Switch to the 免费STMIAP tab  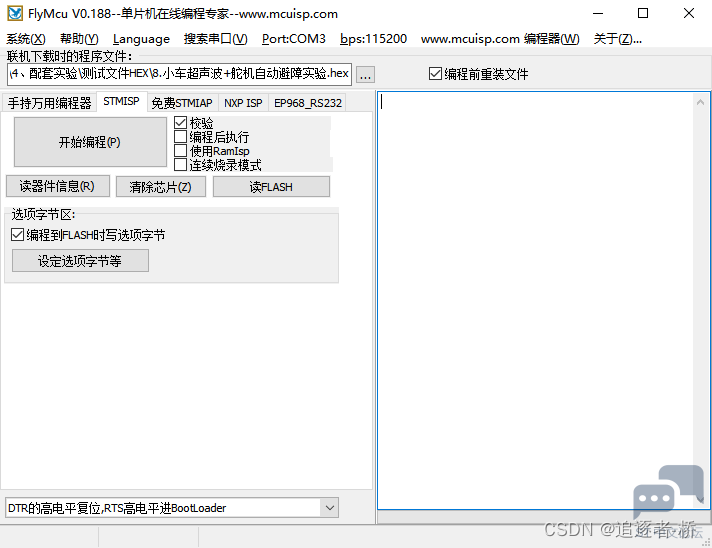click(x=182, y=103)
